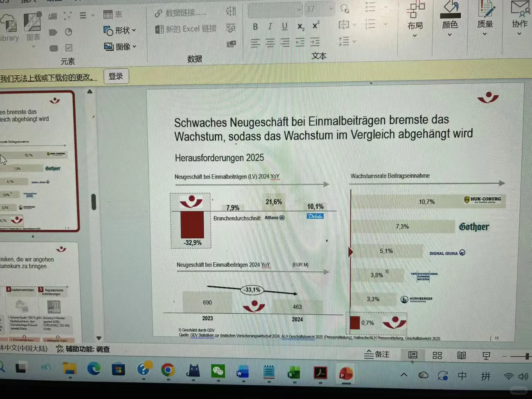This screenshot has width=532, height=399.
Task: Insert a checkbox element
Action: point(69,48)
